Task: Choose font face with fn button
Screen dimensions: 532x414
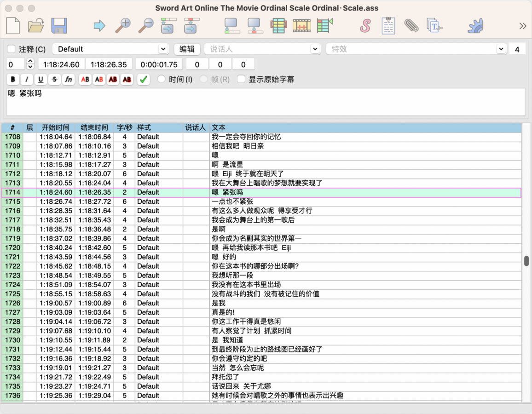Action: (x=69, y=79)
